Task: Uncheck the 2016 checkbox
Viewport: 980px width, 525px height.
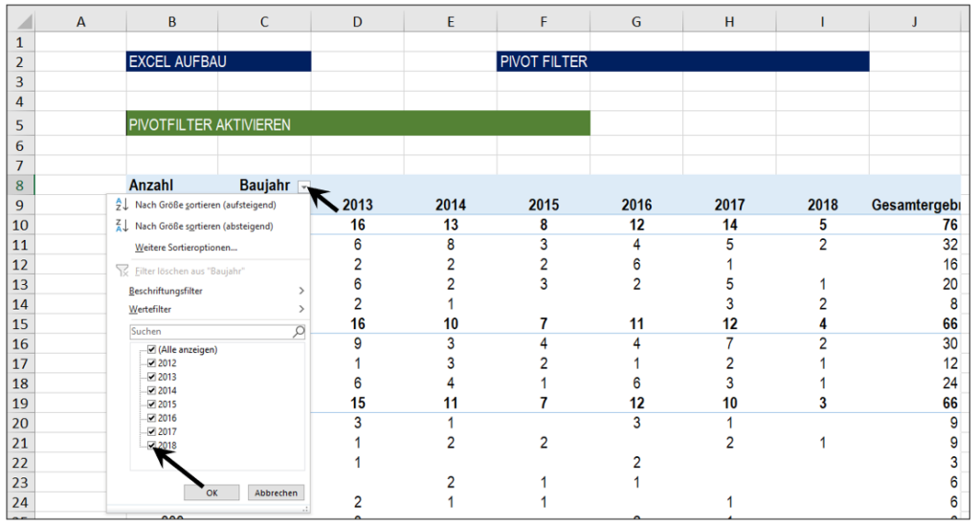Action: click(x=151, y=418)
